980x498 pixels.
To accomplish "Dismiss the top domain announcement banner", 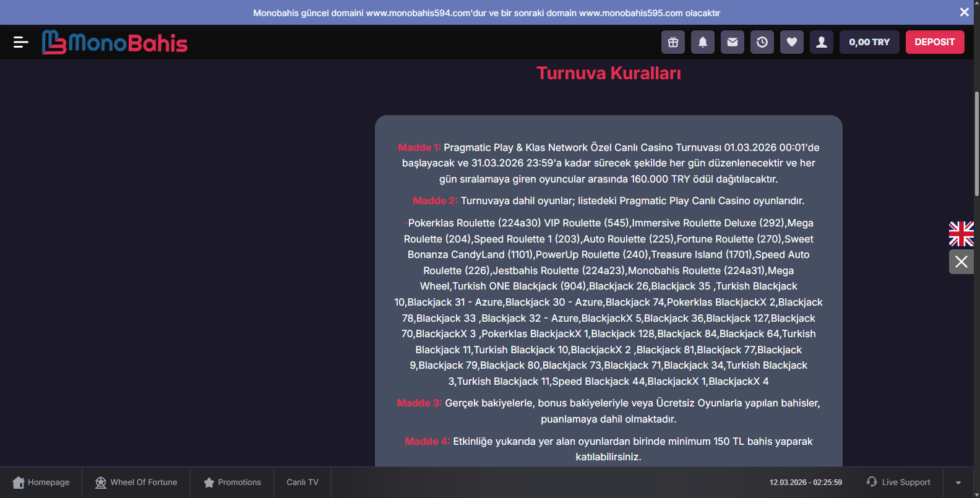I will pos(964,12).
